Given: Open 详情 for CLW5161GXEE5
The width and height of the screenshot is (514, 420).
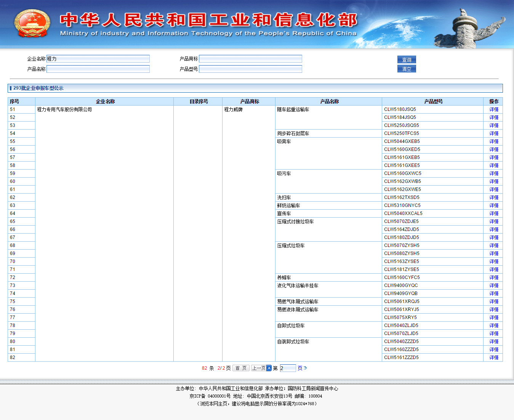Looking at the screenshot, I should coord(494,165).
